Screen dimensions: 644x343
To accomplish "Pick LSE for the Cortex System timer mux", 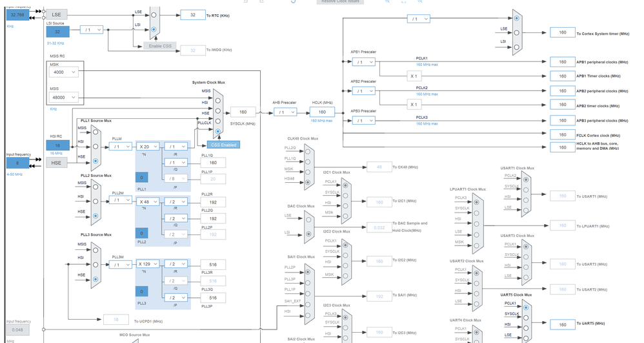I will click(516, 32).
